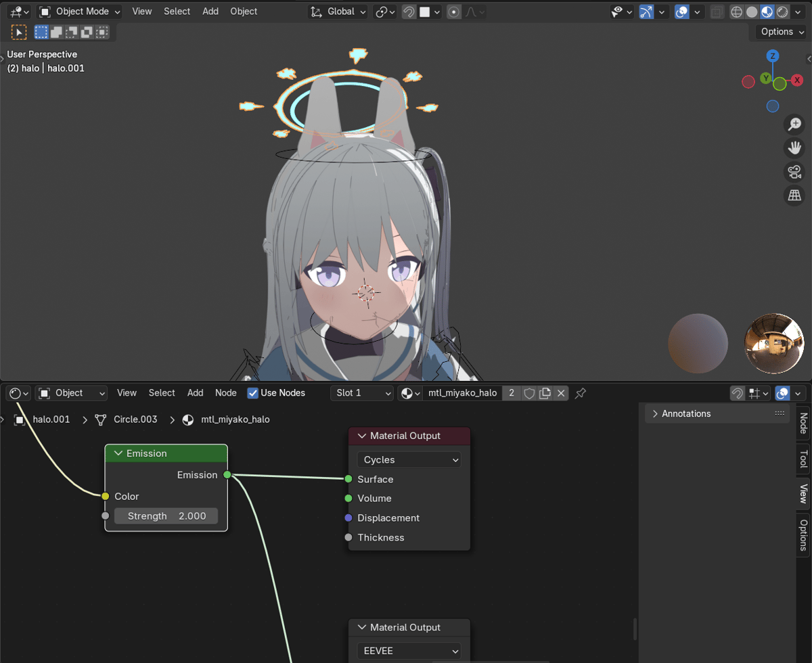Open the viewport View menu
The image size is (812, 663).
tap(142, 12)
